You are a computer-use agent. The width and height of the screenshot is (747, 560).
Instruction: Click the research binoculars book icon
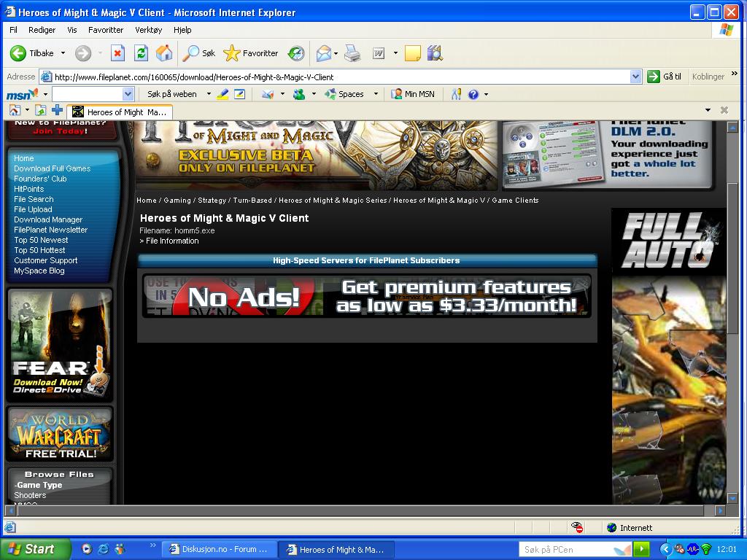435,53
